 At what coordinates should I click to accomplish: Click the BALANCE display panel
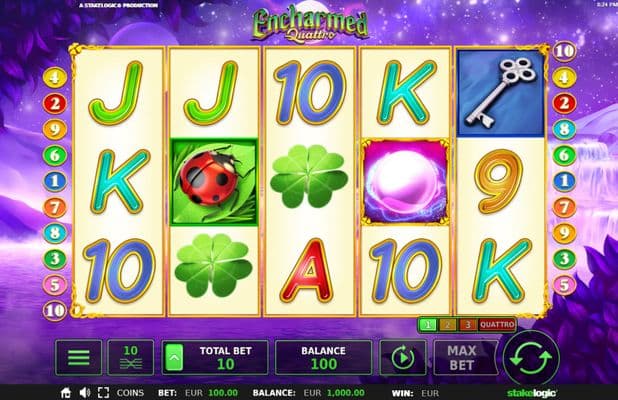[324, 357]
